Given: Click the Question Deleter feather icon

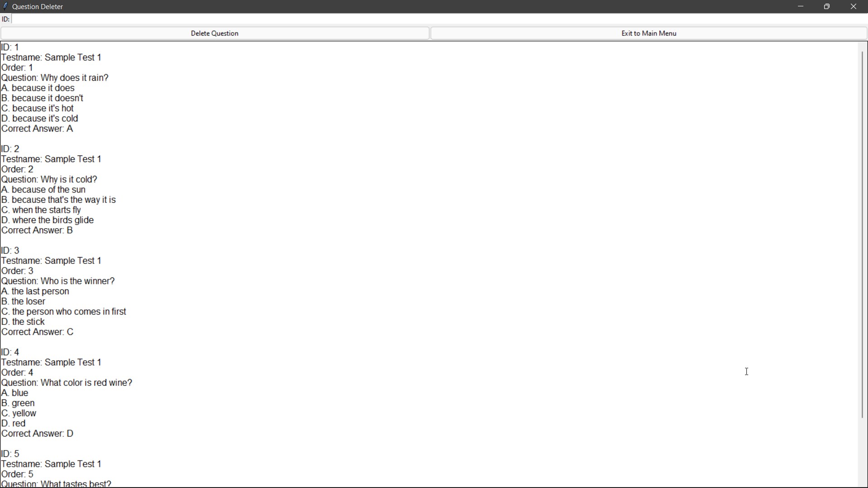Looking at the screenshot, I should [5, 6].
